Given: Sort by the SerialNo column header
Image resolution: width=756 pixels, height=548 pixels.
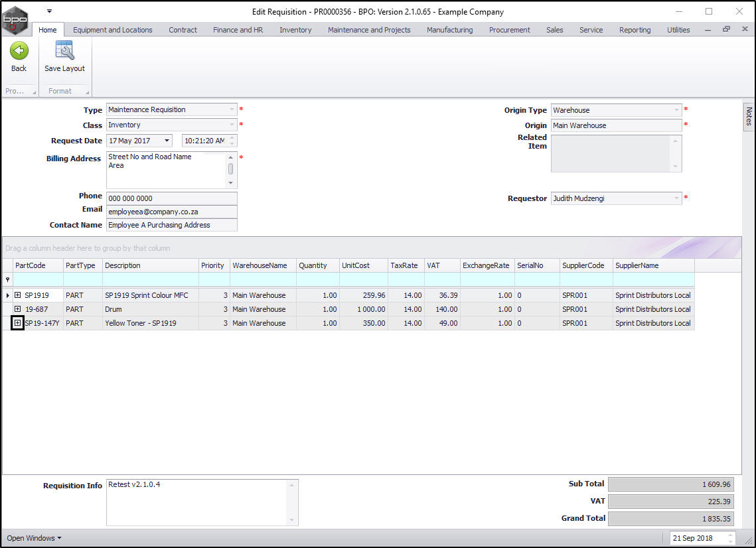Looking at the screenshot, I should coord(537,265).
